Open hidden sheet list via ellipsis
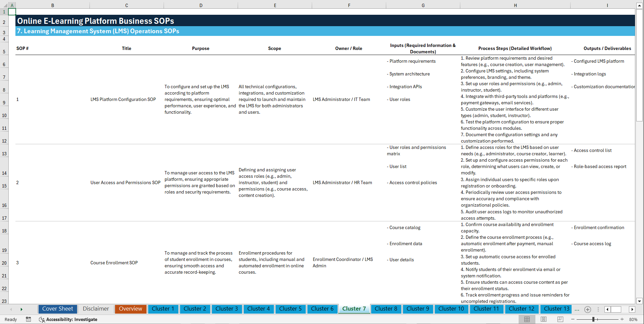 coord(577,309)
